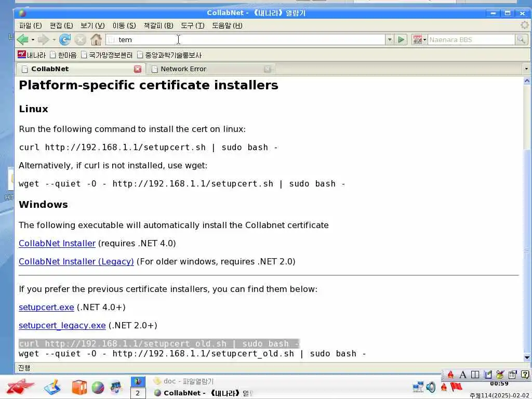Open the 도구 (T) menu
The width and height of the screenshot is (532, 399).
click(x=193, y=25)
